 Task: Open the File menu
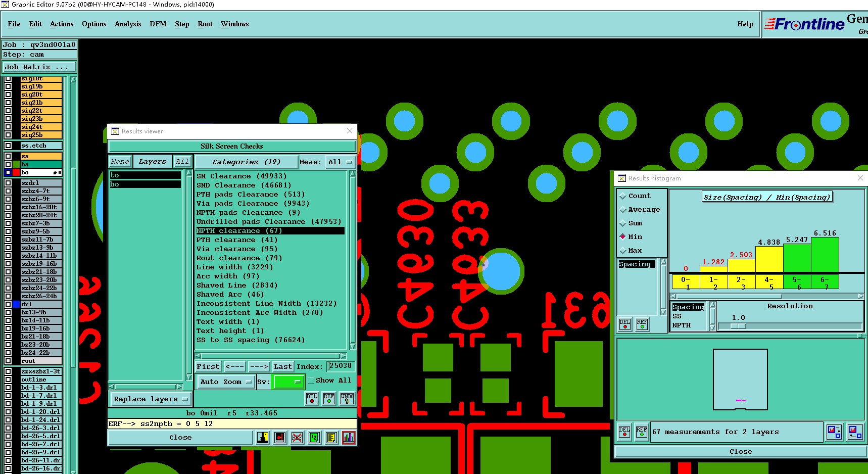click(x=14, y=24)
